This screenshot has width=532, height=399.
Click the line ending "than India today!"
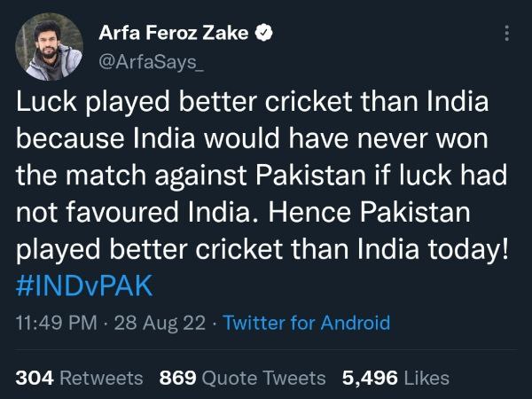coord(263,248)
